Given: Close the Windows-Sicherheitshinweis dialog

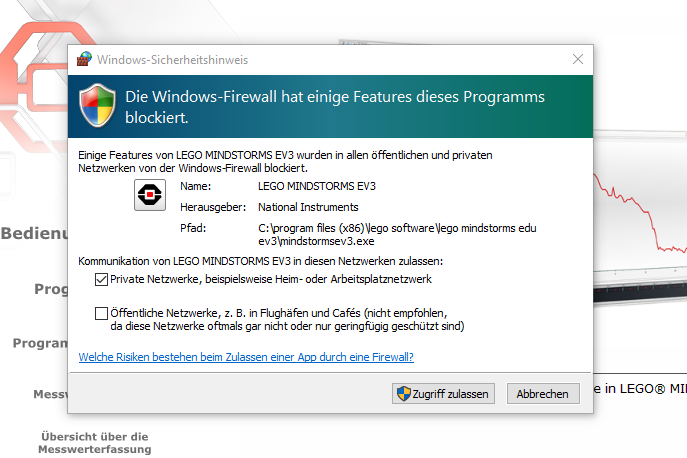Looking at the screenshot, I should [x=576, y=60].
